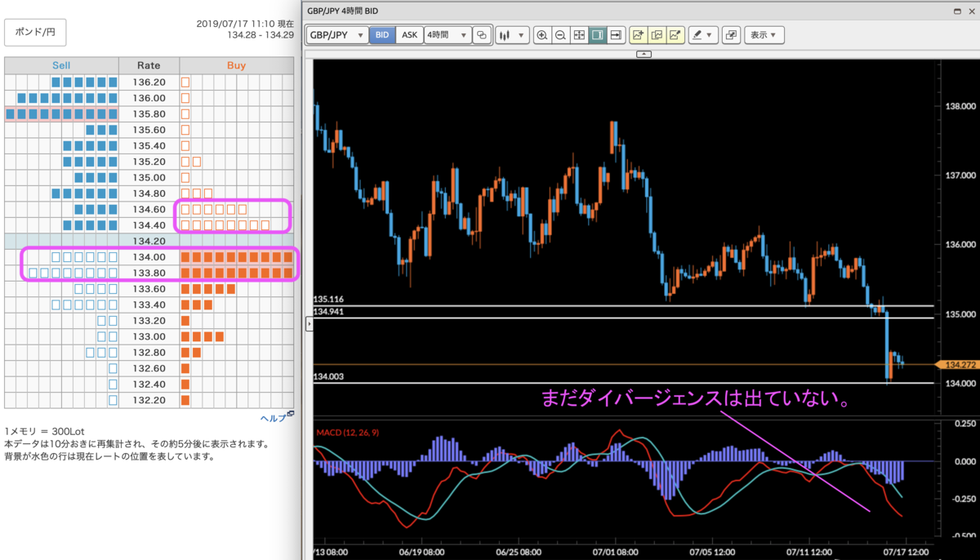Select the 134.20 current rate row
The width and height of the screenshot is (980, 560).
coord(149,241)
